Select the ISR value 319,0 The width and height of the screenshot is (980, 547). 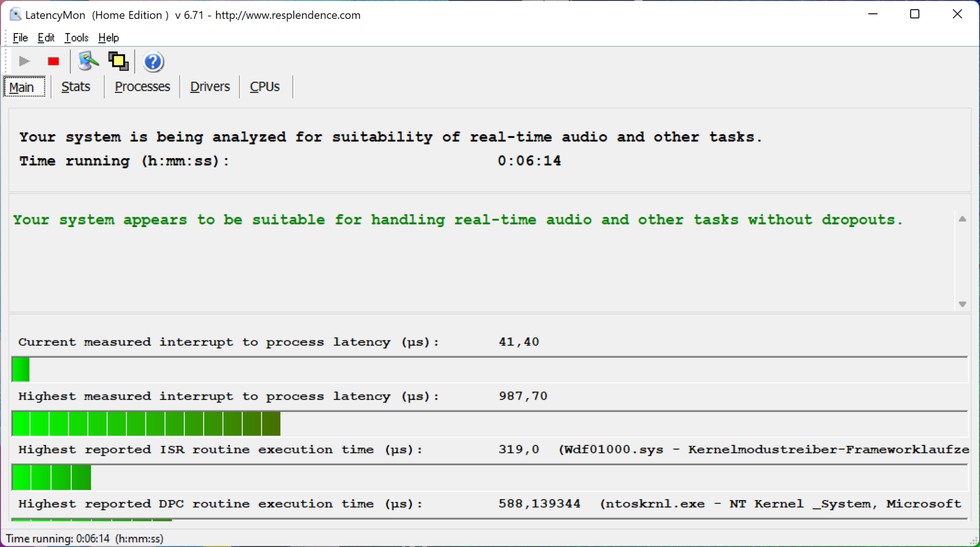(519, 450)
